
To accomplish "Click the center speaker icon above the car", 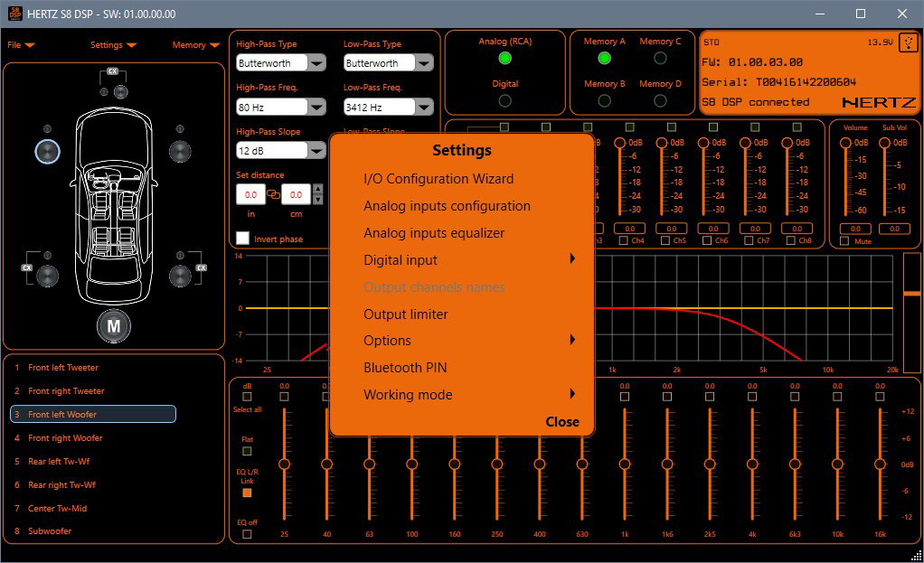I will point(120,92).
